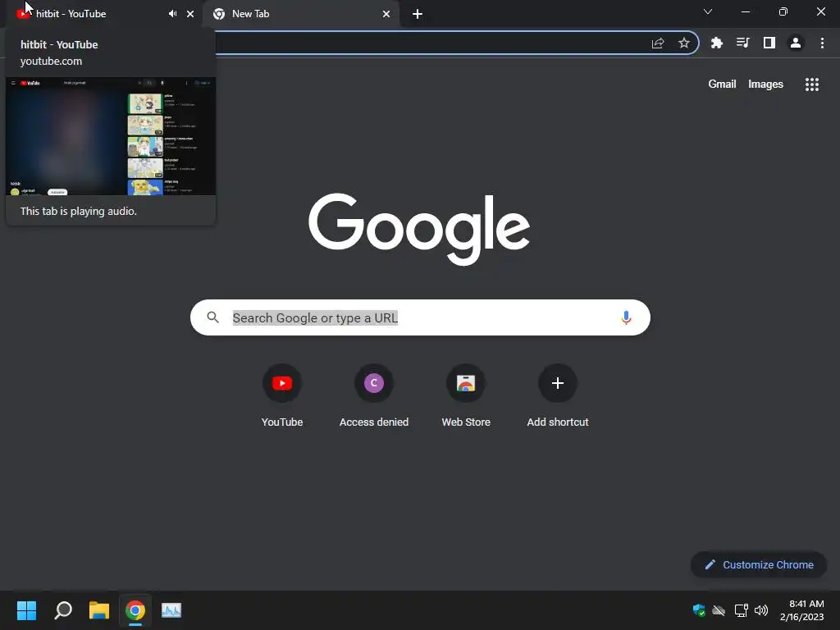Click the Chrome taskbar icon

tap(135, 610)
